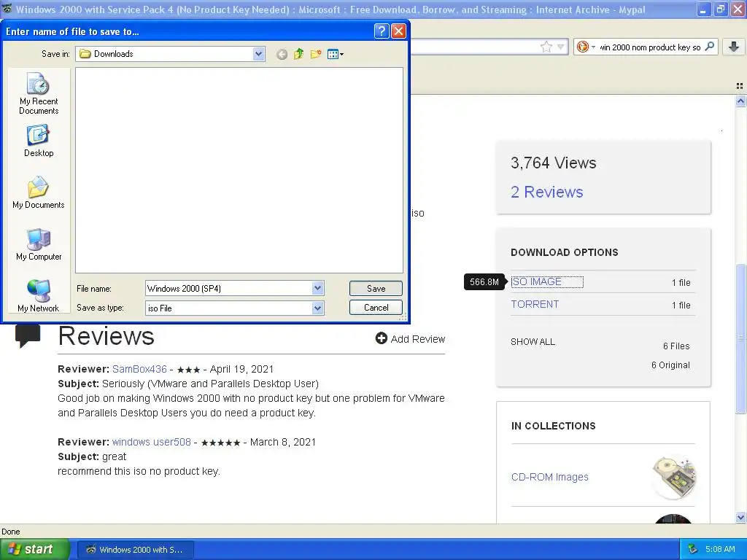Click the vertical scrollbar thumb
747x560 pixels.
(740, 338)
